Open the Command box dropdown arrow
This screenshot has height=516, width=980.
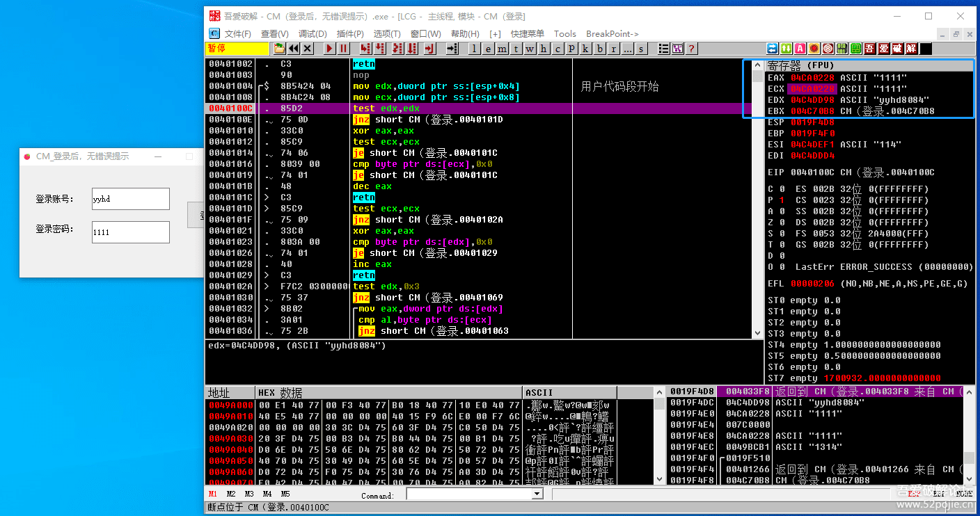pos(537,494)
